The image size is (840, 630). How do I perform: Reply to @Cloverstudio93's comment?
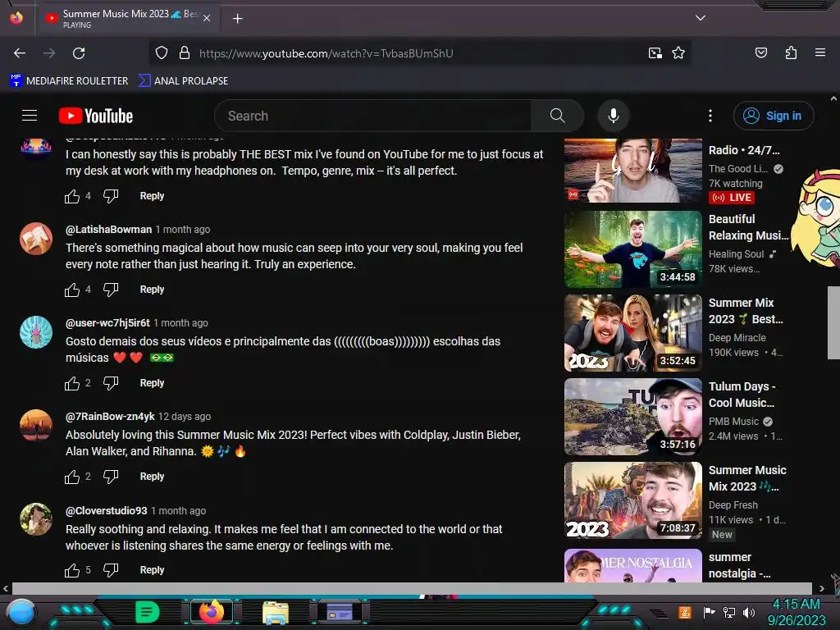point(152,570)
